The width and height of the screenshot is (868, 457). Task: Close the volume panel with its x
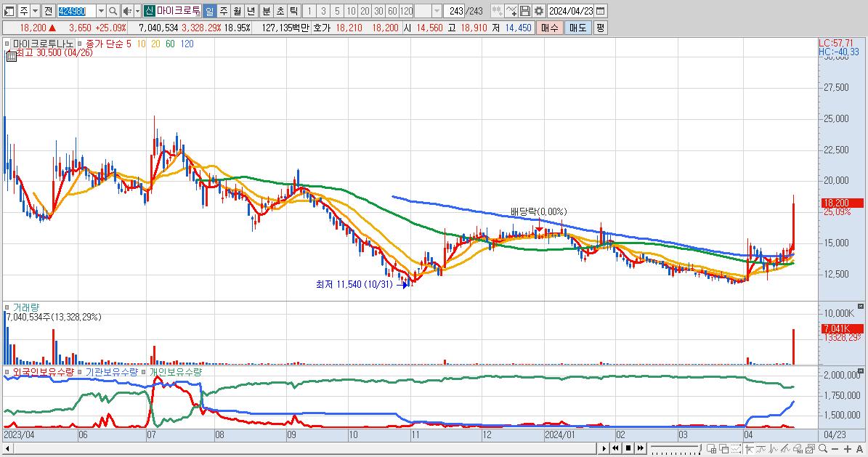coord(861,307)
